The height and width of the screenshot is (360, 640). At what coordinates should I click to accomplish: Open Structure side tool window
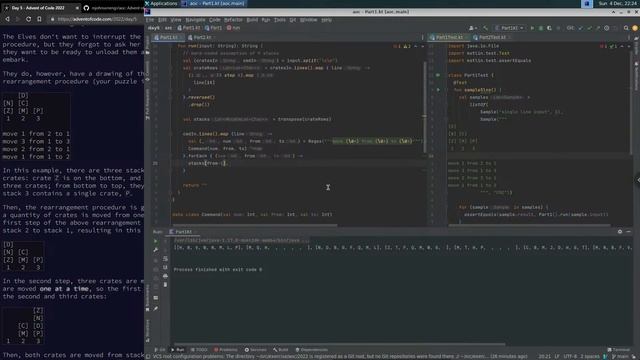147,331
